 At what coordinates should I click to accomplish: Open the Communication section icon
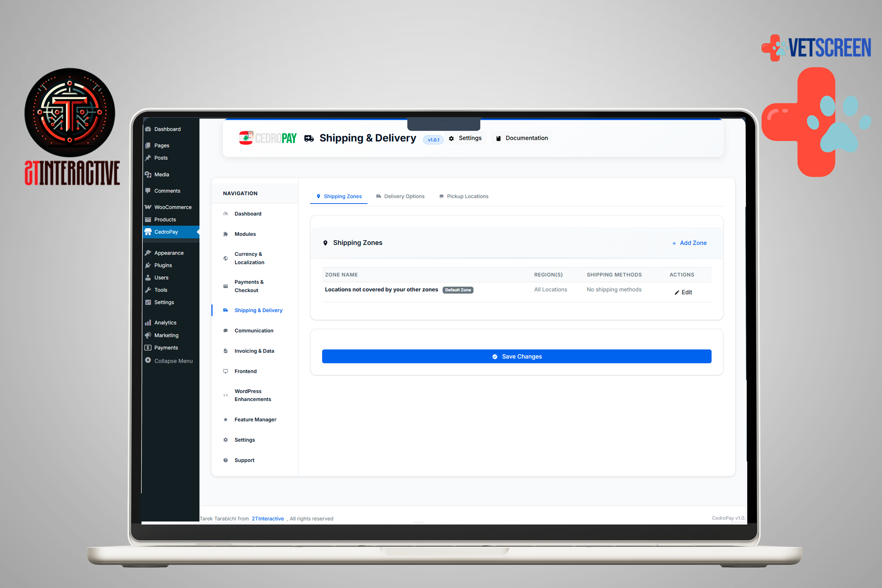(x=225, y=330)
